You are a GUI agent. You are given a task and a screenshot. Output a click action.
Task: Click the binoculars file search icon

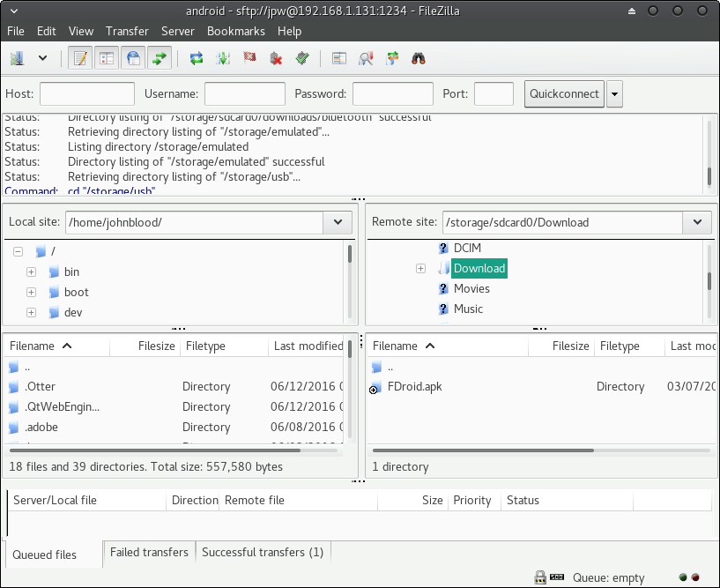(x=419, y=59)
